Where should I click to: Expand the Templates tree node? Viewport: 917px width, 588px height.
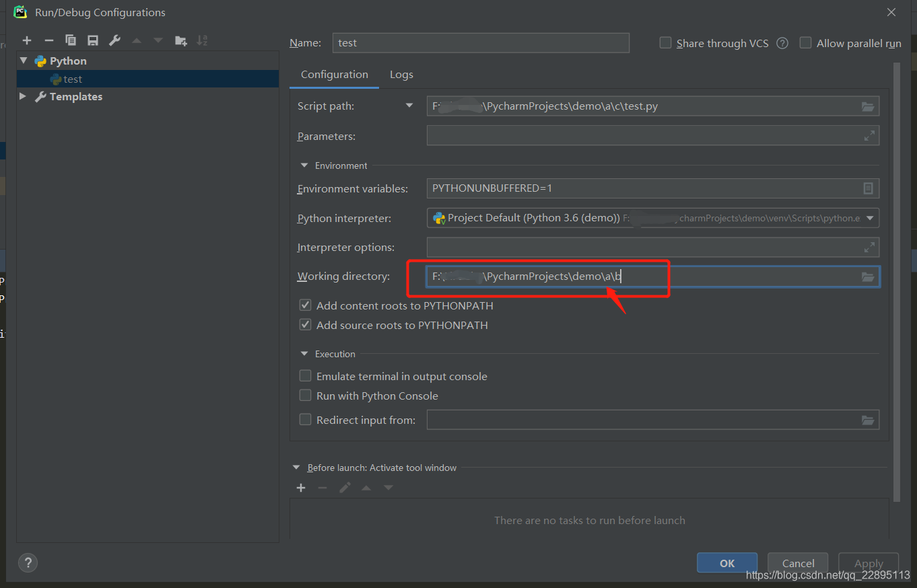click(24, 96)
